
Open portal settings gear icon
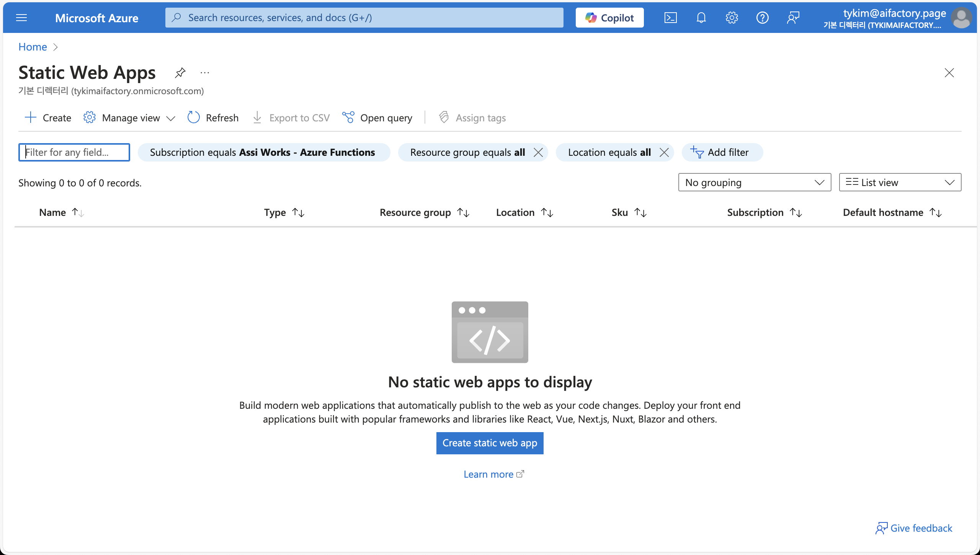(x=732, y=18)
